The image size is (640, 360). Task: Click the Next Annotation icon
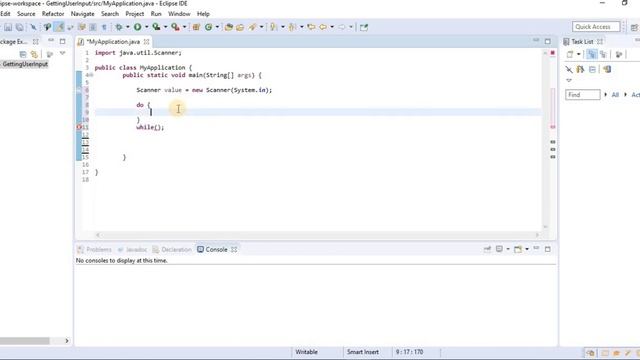click(x=273, y=27)
